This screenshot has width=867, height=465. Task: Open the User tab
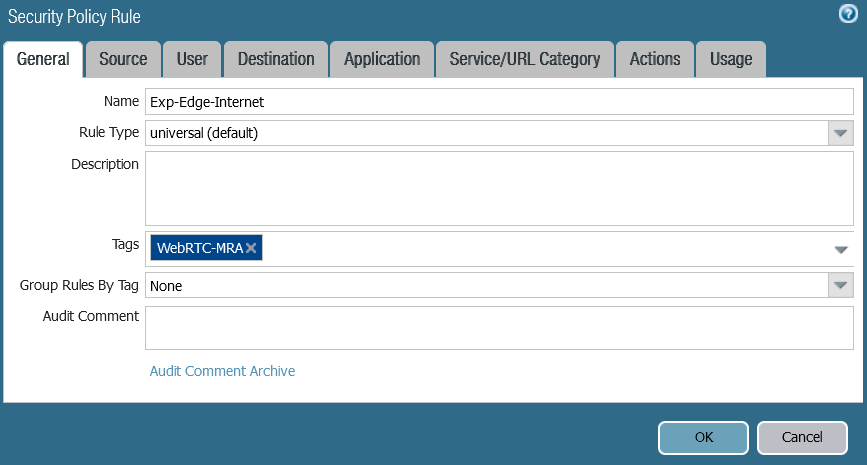[x=192, y=59]
